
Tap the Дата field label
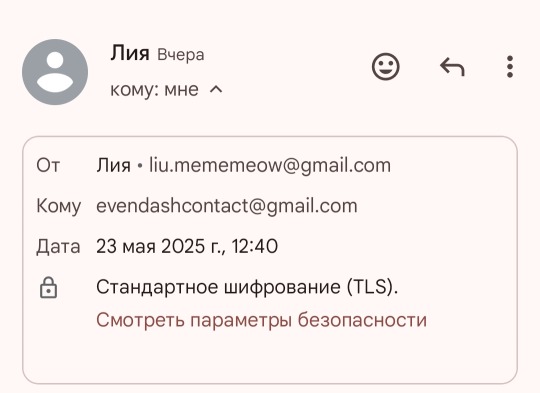point(58,247)
